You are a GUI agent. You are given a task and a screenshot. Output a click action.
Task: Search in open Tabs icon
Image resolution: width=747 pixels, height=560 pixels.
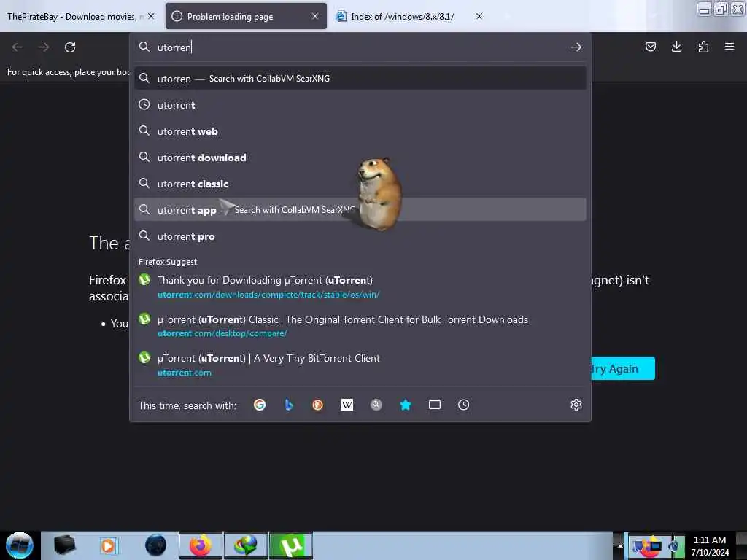tap(435, 405)
